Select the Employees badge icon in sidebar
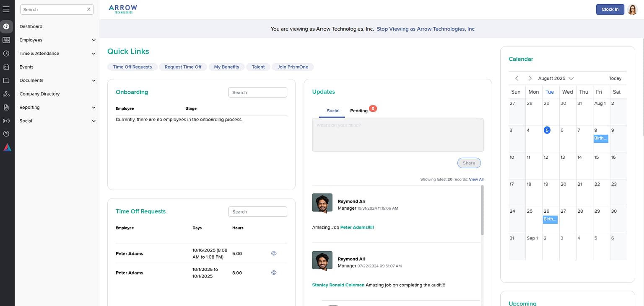644x306 pixels. (7, 40)
